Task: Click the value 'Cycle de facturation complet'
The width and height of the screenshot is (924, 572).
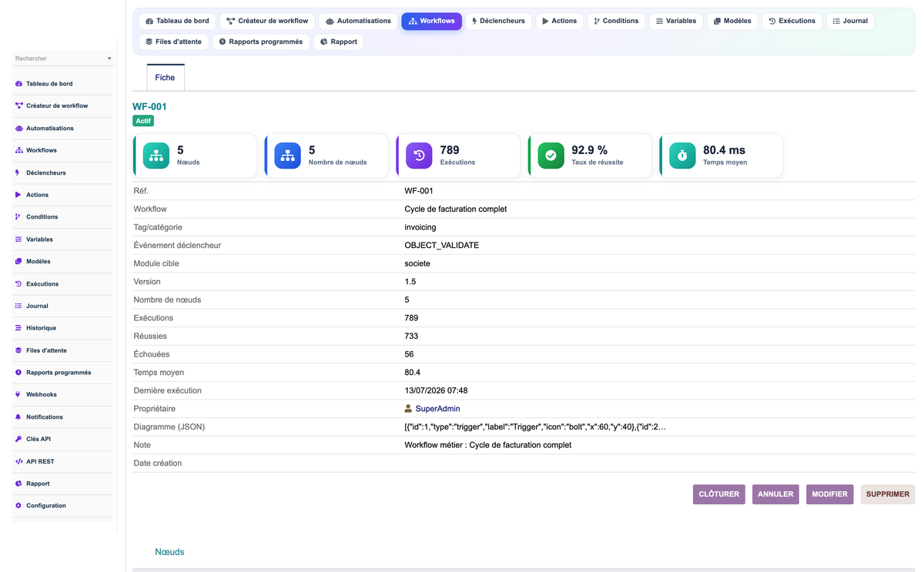Action: [455, 209]
